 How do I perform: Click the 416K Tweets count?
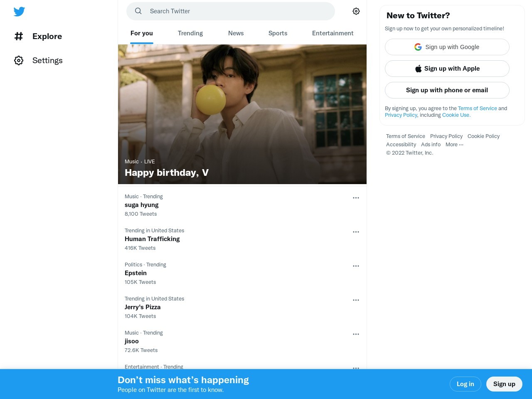tap(140, 248)
